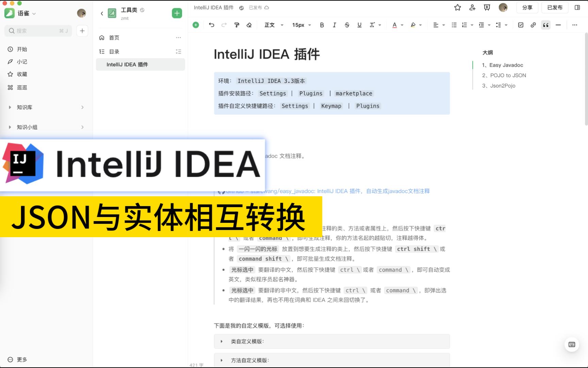This screenshot has height=368, width=588.
Task: Apply the font color A
Action: (x=394, y=25)
